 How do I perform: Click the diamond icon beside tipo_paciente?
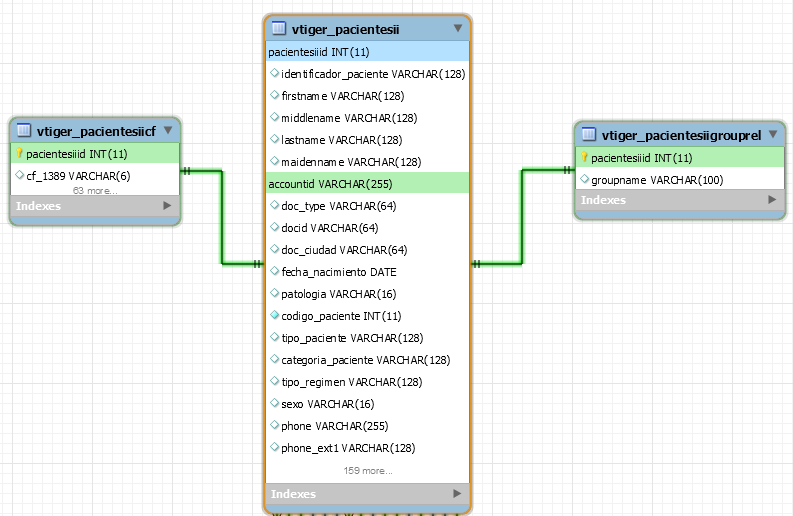click(x=275, y=337)
